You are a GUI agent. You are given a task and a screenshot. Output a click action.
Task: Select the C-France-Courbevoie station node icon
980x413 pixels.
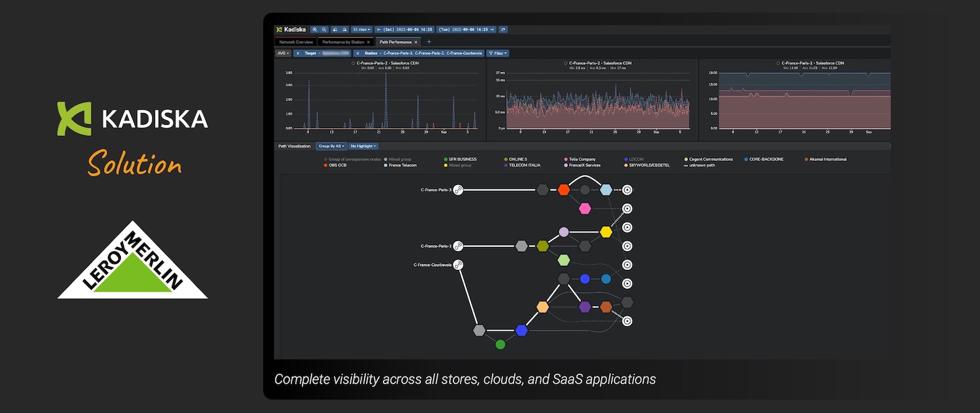(459, 265)
